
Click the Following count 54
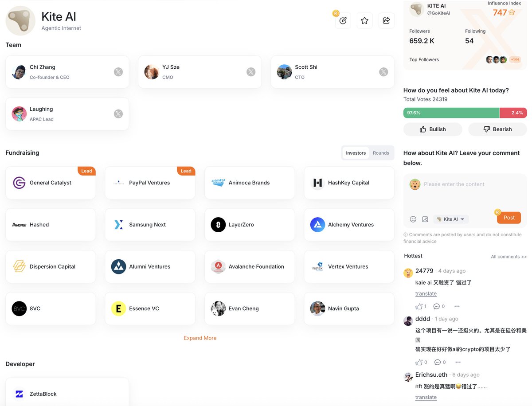click(x=469, y=41)
